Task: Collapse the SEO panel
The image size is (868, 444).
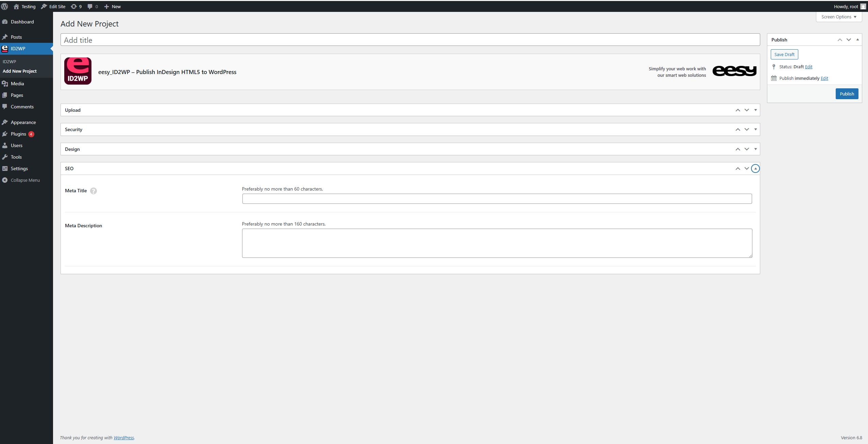Action: 755,168
